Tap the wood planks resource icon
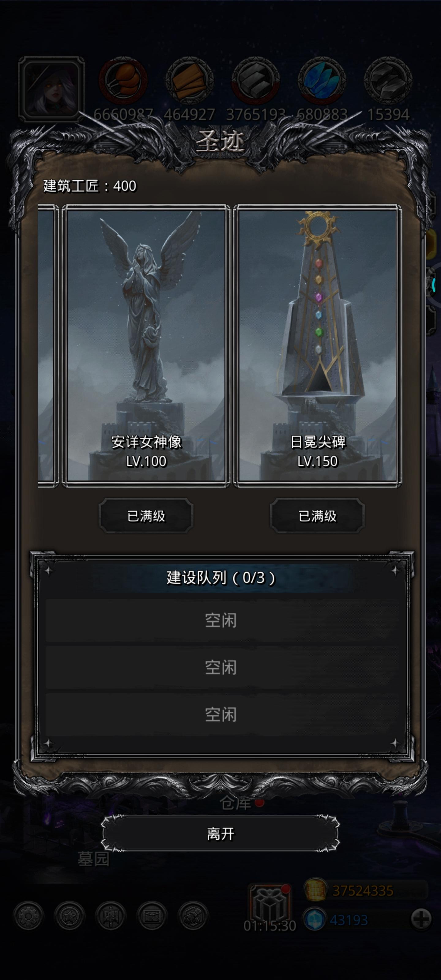Viewport: 441px width, 980px height. (x=190, y=81)
